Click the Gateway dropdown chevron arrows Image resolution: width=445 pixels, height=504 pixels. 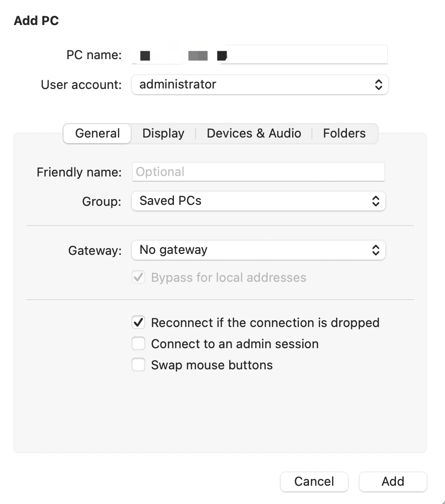click(376, 250)
